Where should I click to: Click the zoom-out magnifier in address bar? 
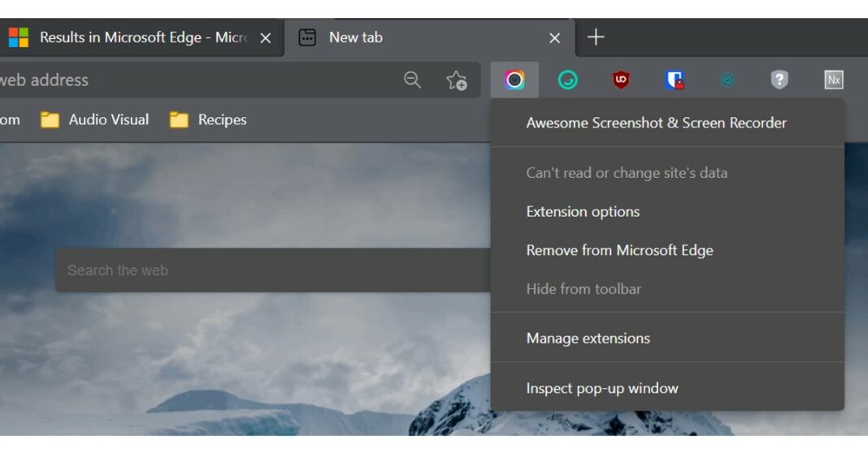(412, 80)
